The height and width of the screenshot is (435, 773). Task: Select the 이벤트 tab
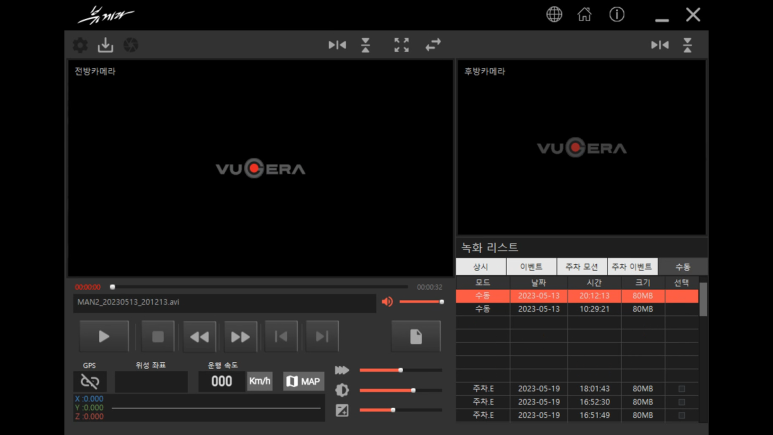pos(531,267)
